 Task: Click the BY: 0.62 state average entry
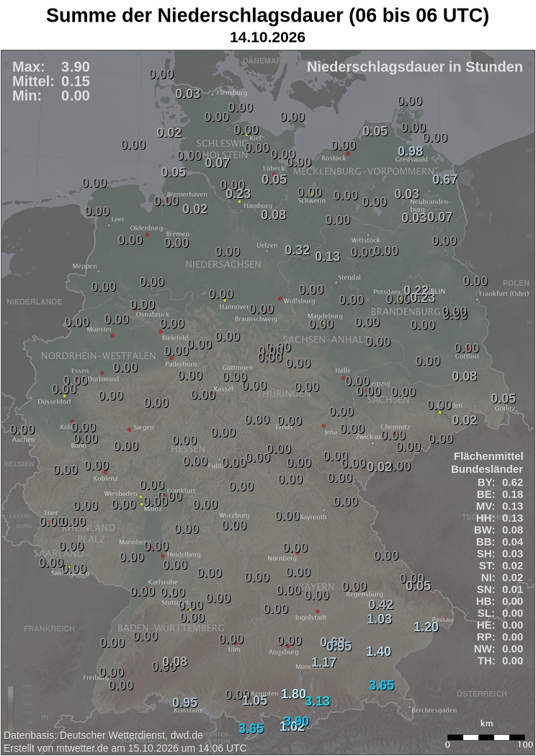click(x=500, y=482)
